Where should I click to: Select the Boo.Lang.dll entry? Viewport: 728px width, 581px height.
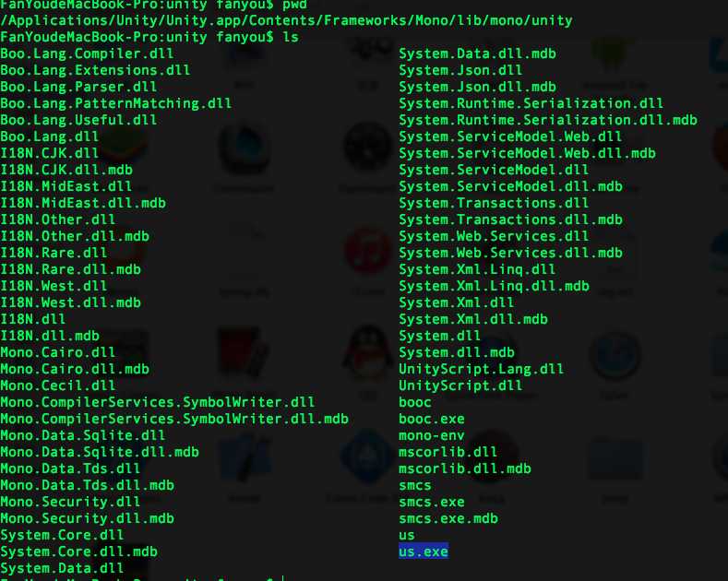click(x=49, y=136)
